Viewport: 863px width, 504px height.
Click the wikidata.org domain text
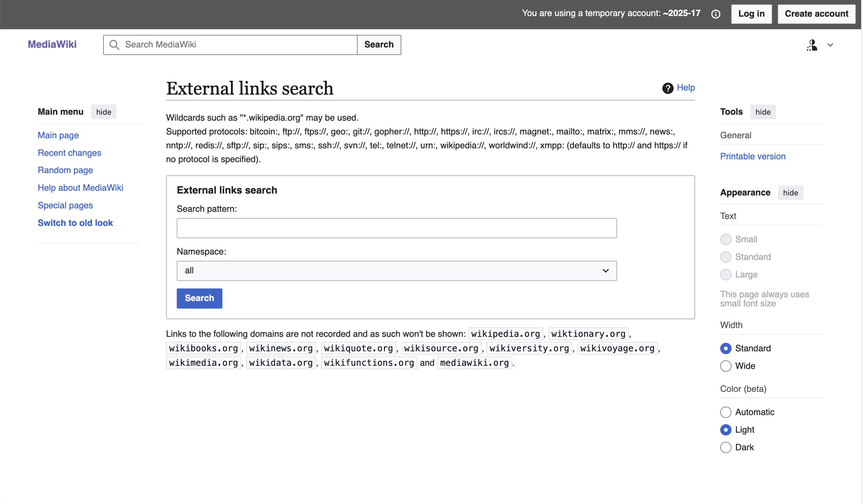point(281,363)
